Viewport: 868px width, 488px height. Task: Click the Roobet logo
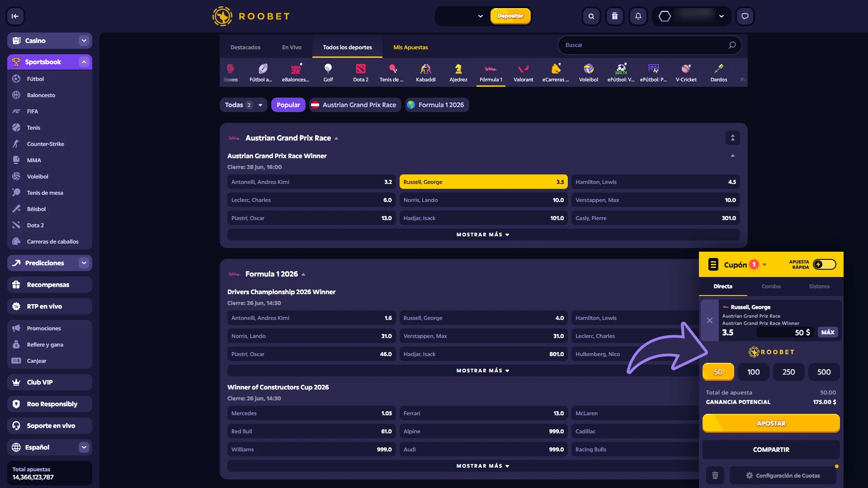[x=251, y=16]
